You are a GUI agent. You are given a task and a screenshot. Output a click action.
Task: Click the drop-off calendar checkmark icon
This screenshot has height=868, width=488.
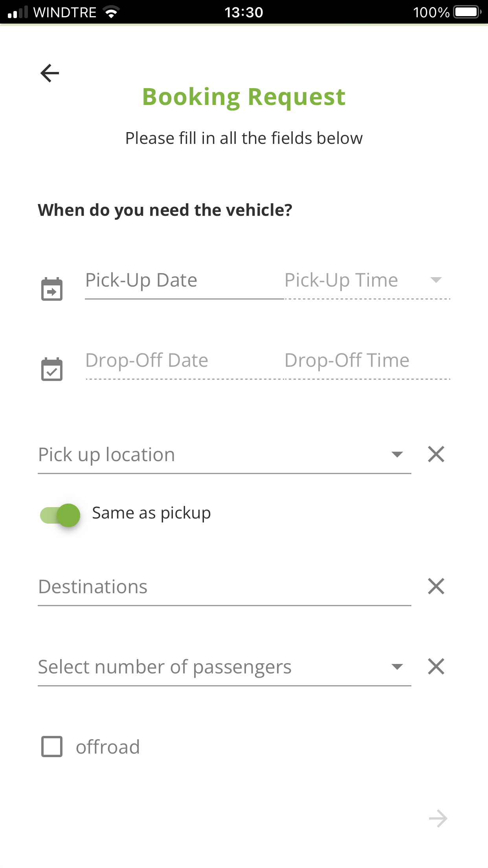click(x=52, y=369)
